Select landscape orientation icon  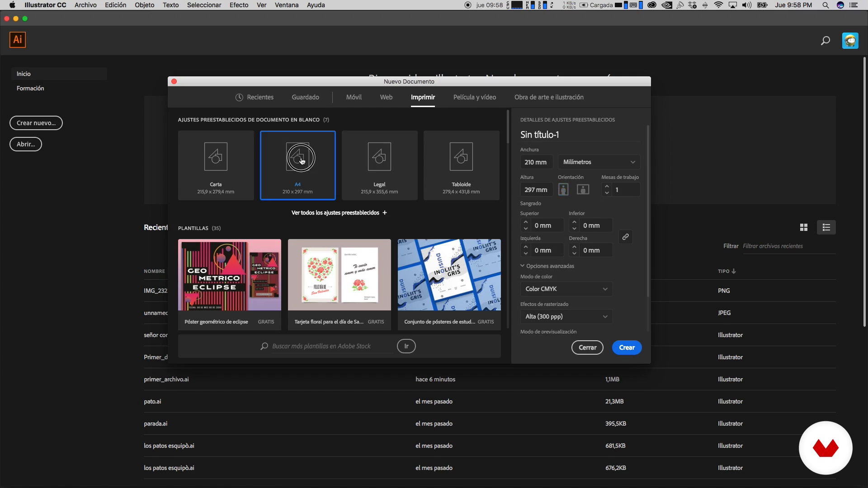(583, 190)
